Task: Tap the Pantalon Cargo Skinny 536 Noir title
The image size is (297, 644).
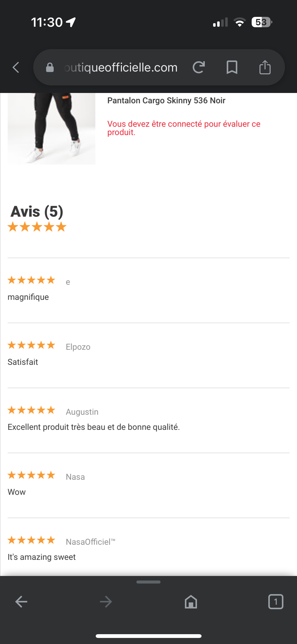Action: point(166,101)
